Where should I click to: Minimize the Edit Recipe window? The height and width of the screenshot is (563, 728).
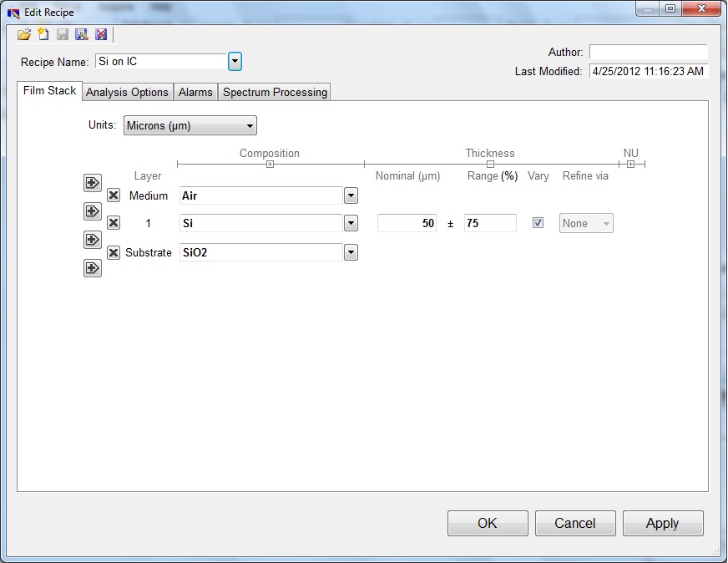(x=648, y=8)
